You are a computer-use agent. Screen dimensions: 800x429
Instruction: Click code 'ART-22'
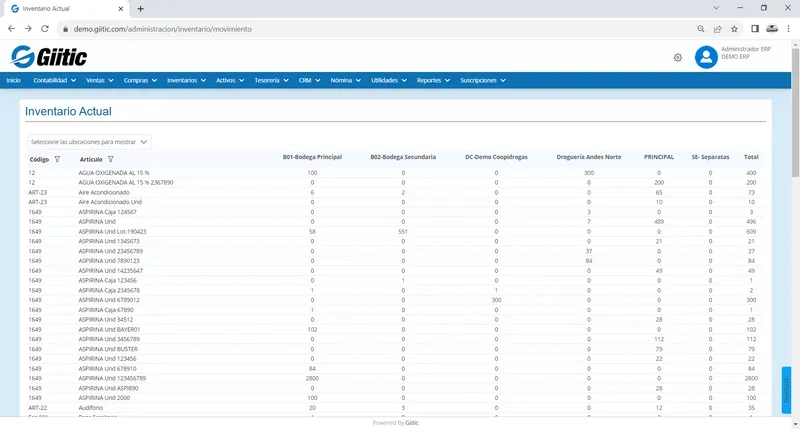coord(38,408)
